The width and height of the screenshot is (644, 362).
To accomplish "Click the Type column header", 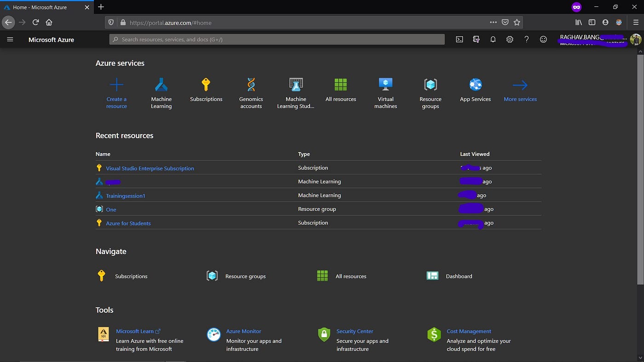I will [304, 154].
